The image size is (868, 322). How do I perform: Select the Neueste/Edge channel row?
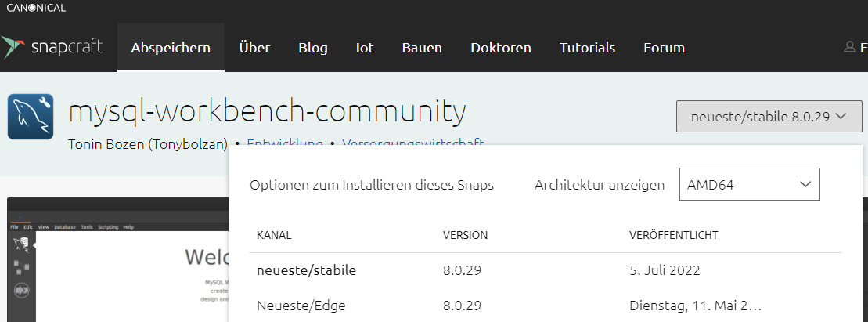[x=546, y=306]
